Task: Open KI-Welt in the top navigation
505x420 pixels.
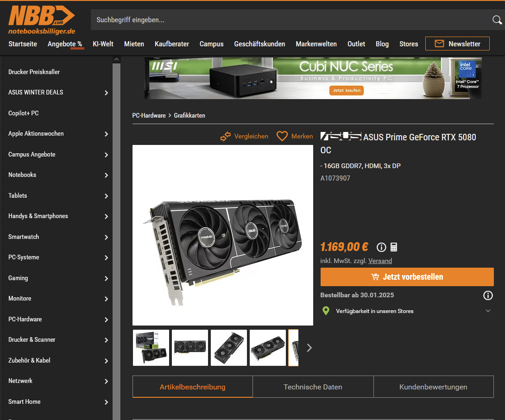Action: point(103,44)
